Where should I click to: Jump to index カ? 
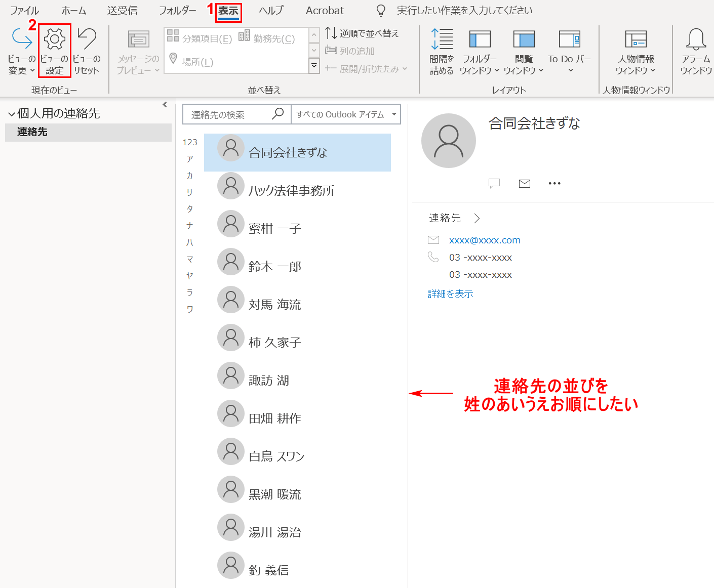pos(190,176)
